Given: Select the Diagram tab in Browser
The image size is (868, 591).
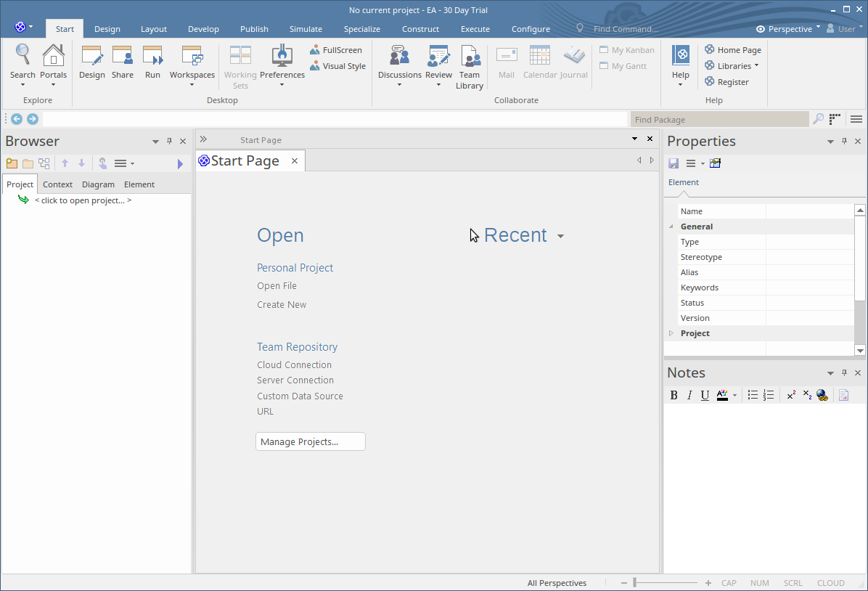Looking at the screenshot, I should 98,184.
